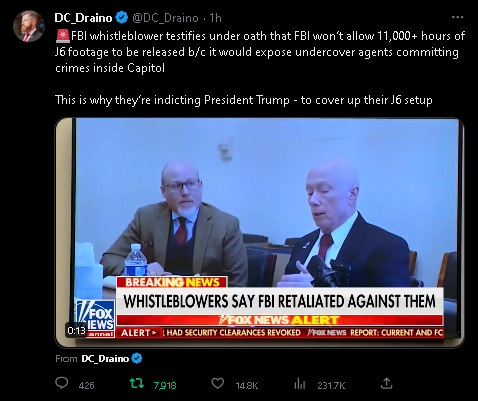The image size is (478, 401).
Task: Open the 1h timestamp link
Action: coord(215,18)
